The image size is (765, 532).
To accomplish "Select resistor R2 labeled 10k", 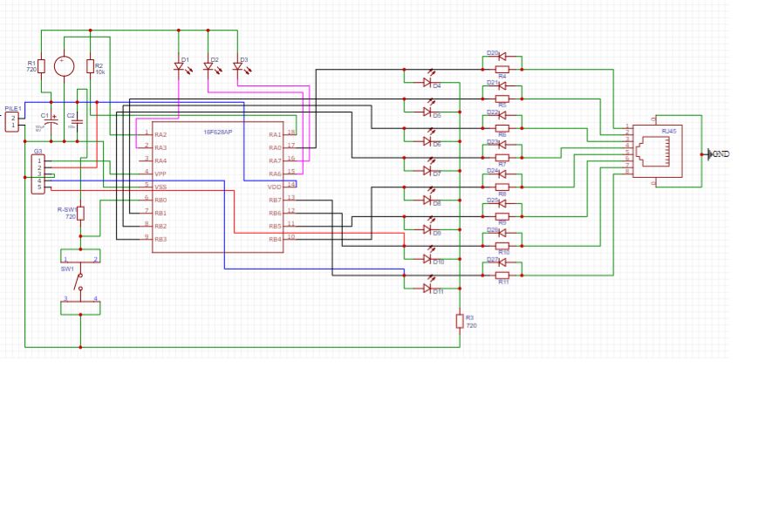I will [90, 66].
